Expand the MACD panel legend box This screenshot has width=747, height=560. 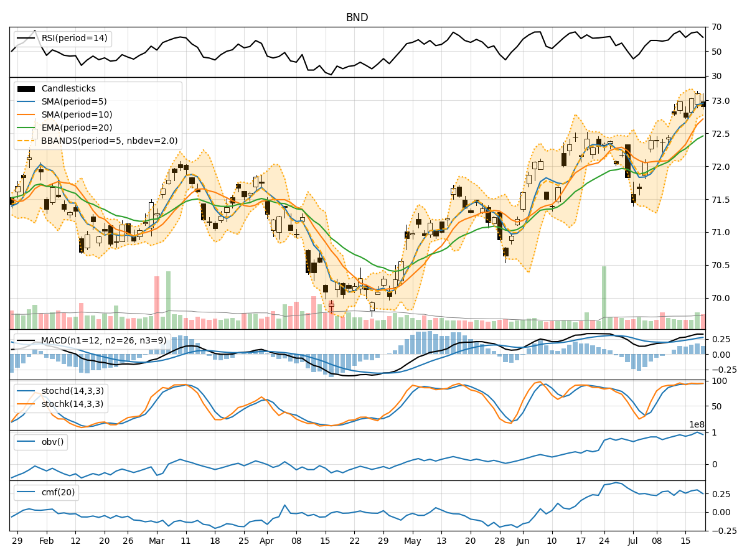[93, 340]
